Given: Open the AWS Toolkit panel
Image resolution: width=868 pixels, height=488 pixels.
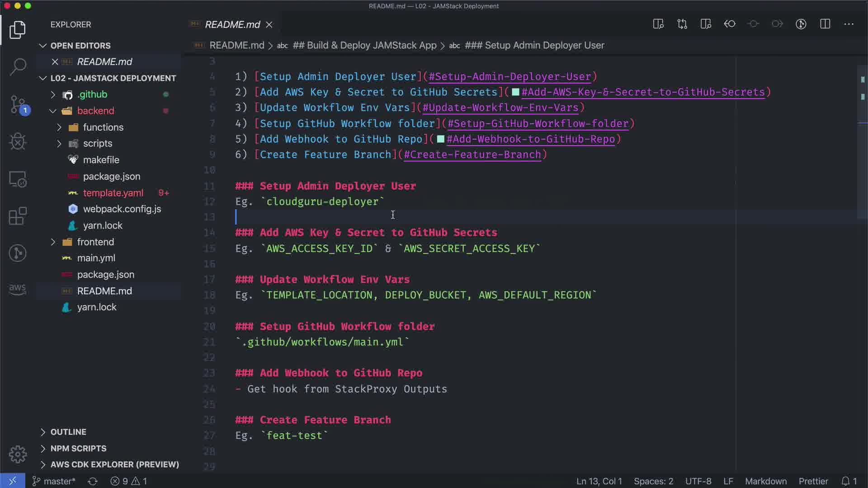Looking at the screenshot, I should point(18,289).
